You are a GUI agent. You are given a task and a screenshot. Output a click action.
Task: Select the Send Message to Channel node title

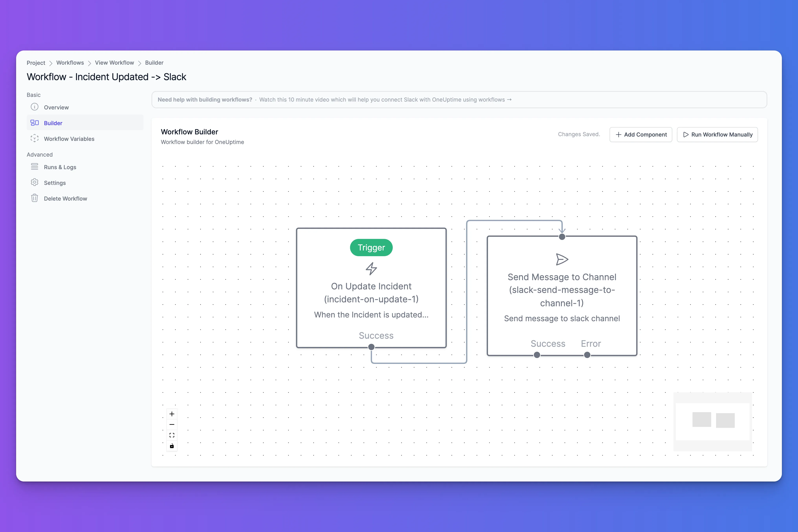pyautogui.click(x=562, y=290)
